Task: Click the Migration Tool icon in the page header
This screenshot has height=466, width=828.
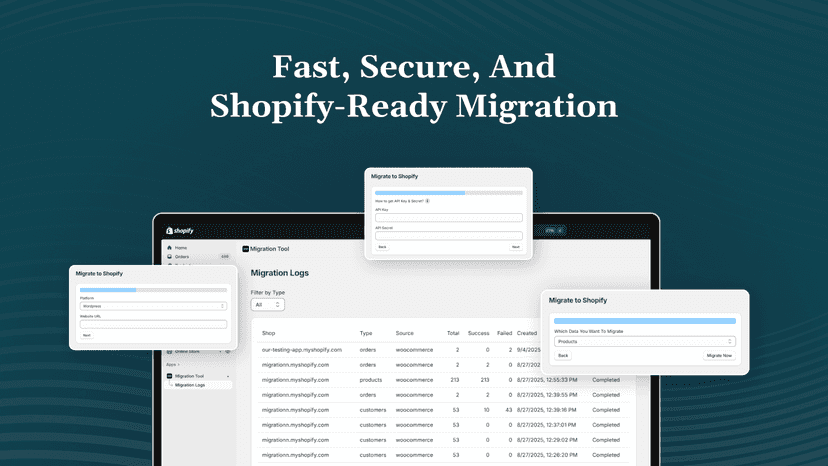Action: click(246, 249)
